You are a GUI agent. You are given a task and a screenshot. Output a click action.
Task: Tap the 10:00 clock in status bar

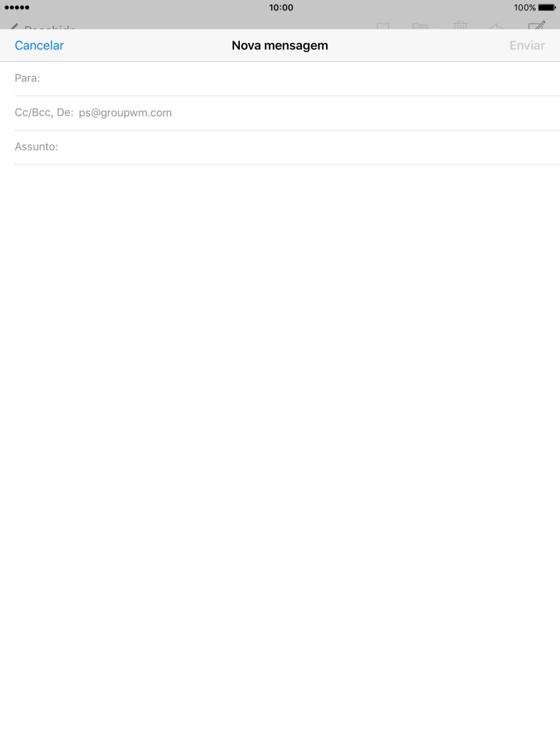coord(281,8)
